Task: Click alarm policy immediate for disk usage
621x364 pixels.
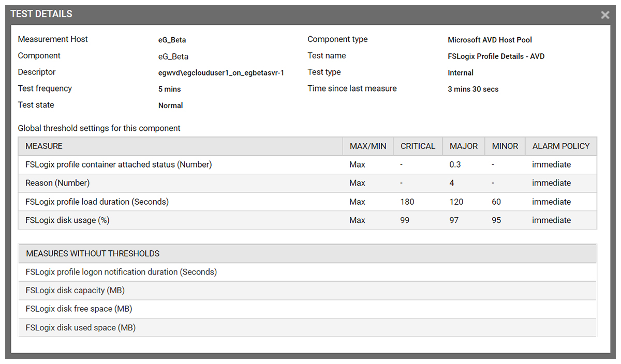Action: pos(552,220)
